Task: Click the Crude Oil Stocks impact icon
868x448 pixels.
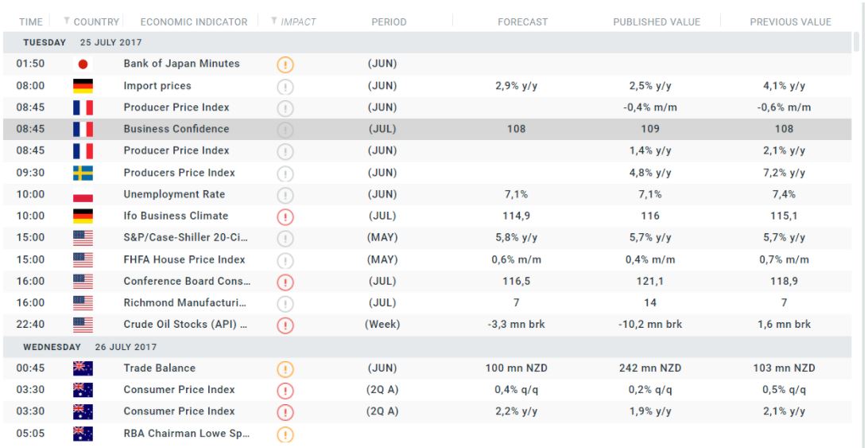Action: click(x=285, y=325)
